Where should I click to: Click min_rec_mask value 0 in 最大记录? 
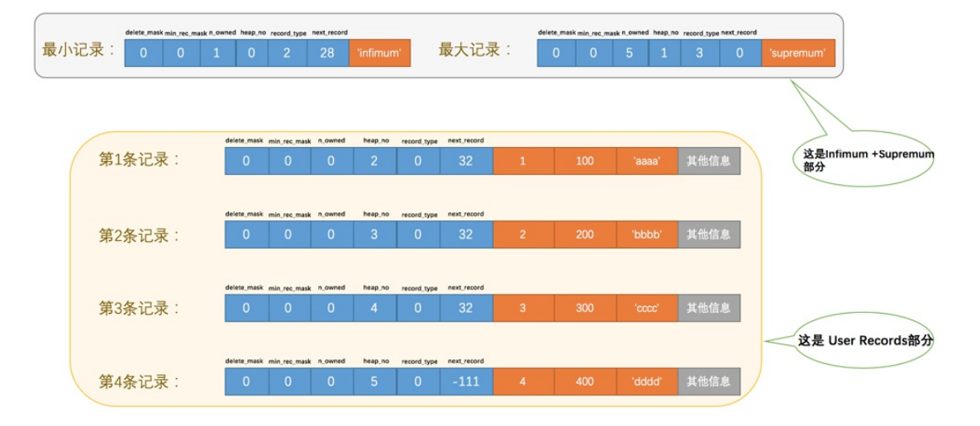point(594,53)
